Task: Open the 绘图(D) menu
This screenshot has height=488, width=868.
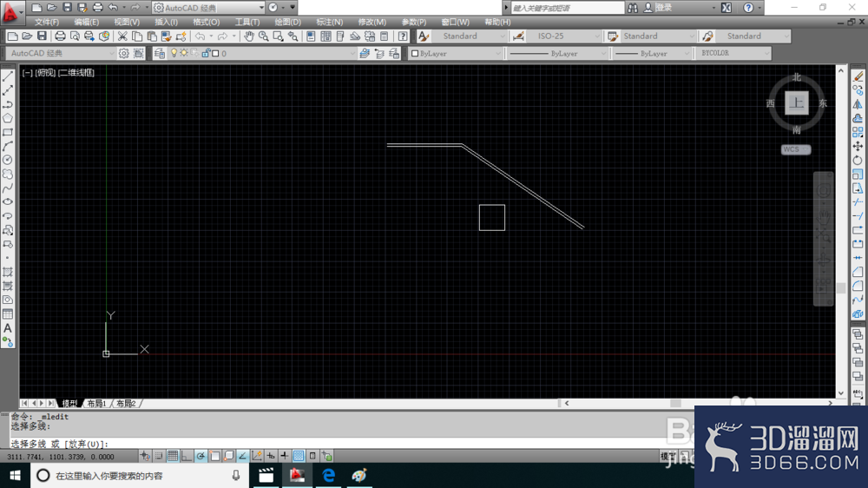Action: pos(288,23)
